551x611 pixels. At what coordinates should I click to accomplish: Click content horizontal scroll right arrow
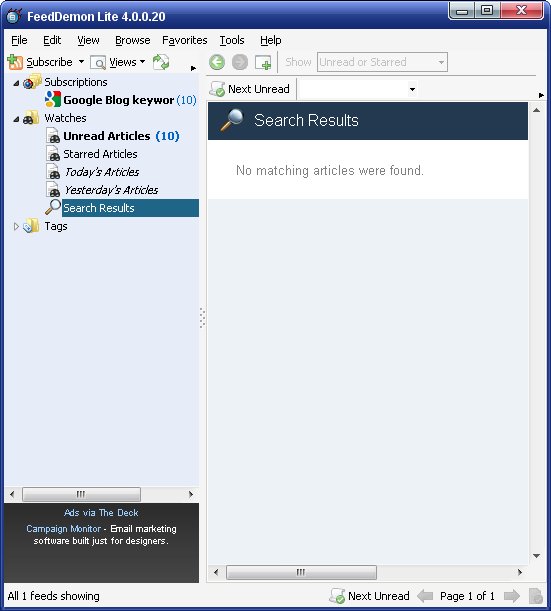click(520, 572)
